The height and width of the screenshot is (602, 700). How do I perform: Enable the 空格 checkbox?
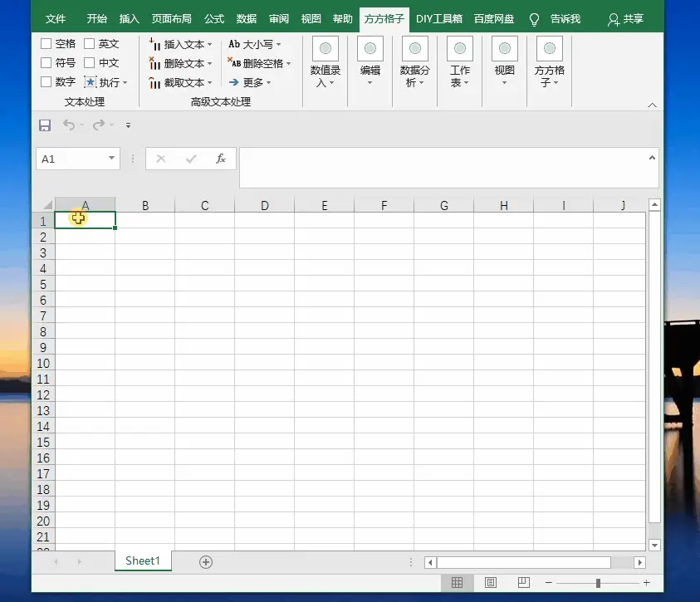click(47, 43)
